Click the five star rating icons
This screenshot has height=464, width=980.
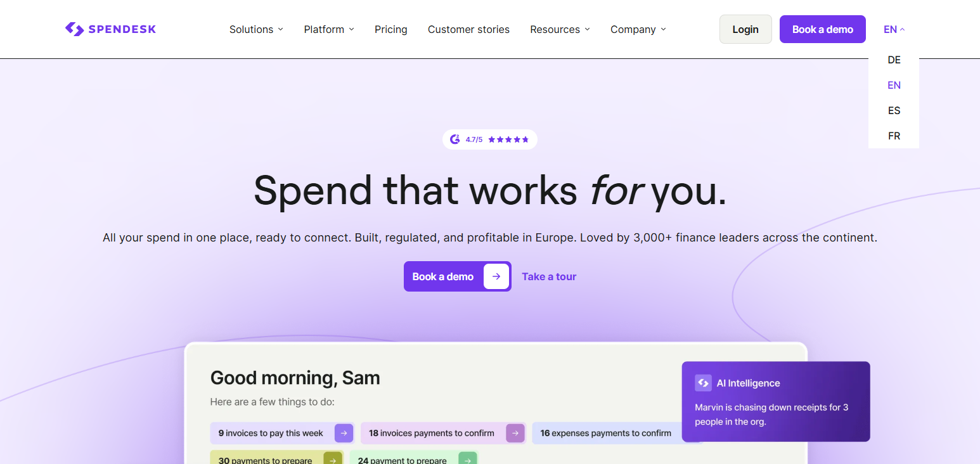coord(508,139)
